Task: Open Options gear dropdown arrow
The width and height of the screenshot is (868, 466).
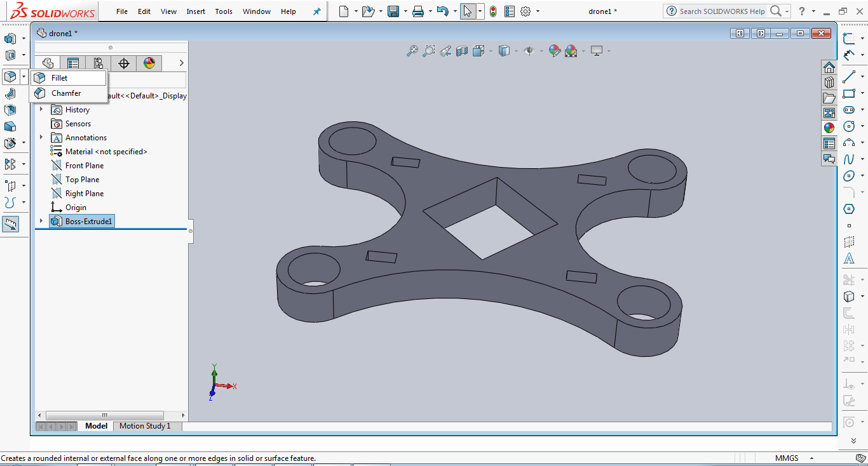Action: (x=538, y=11)
